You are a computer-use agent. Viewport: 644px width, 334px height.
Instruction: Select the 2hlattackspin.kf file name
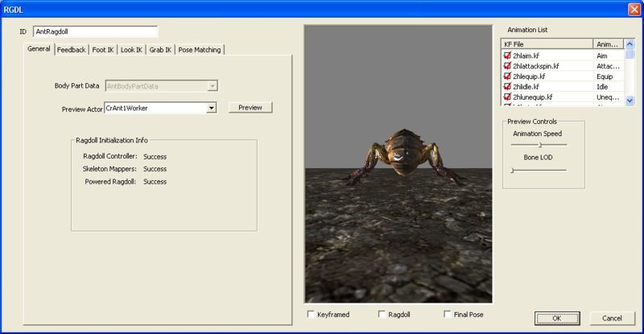536,66
